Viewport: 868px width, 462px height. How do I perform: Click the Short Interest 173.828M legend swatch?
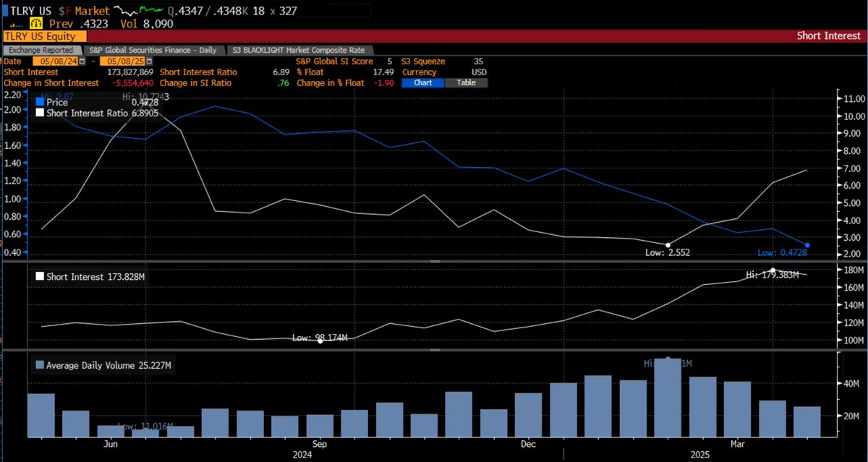[40, 277]
